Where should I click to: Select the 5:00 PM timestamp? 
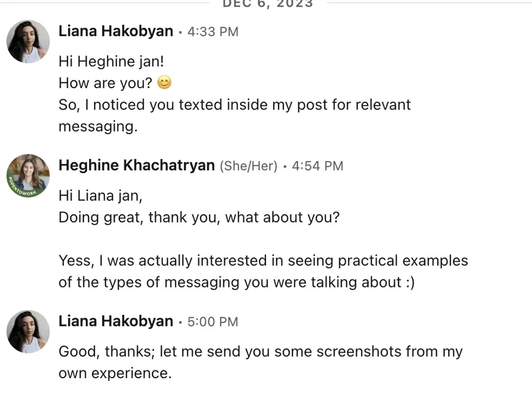[x=213, y=322]
